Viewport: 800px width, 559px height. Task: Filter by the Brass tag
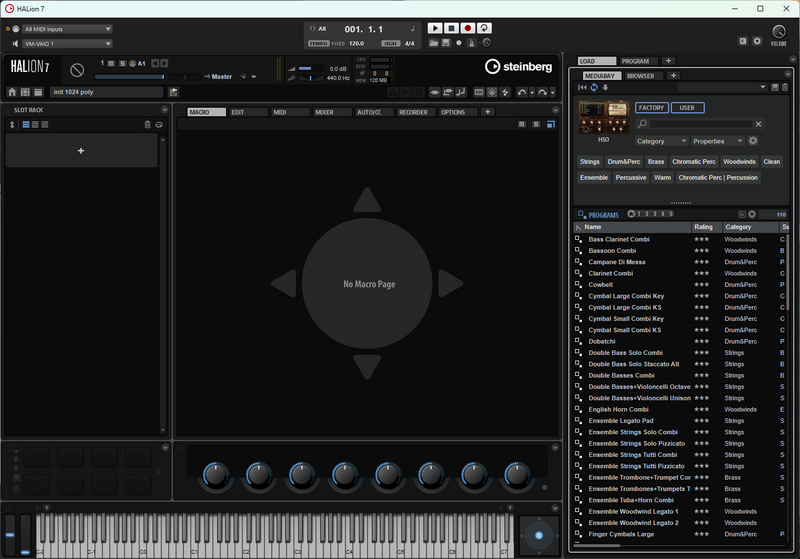[x=656, y=162]
